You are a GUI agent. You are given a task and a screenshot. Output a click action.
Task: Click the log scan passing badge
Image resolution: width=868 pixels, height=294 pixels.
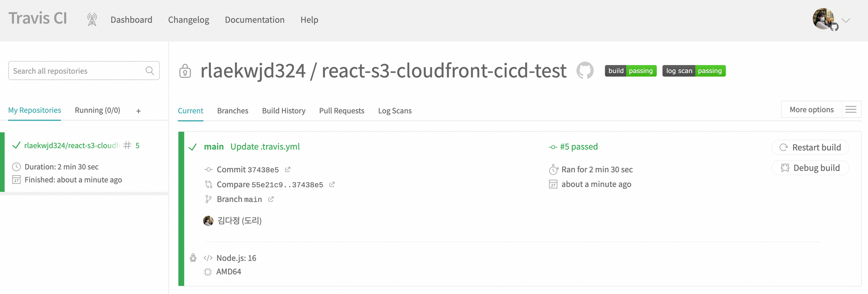point(694,71)
